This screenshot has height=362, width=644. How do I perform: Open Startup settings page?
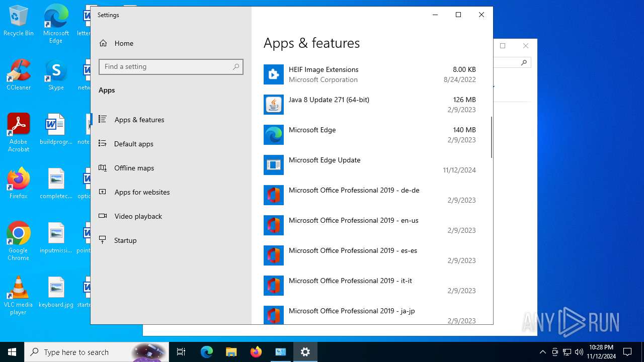[171, 240]
